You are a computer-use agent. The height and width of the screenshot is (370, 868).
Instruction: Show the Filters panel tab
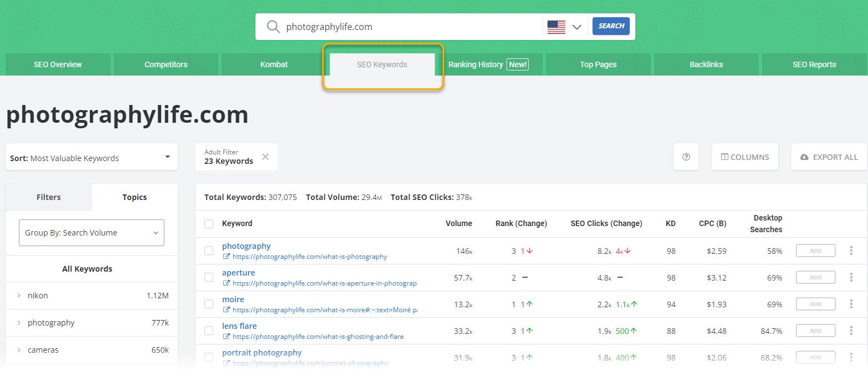pyautogui.click(x=48, y=197)
